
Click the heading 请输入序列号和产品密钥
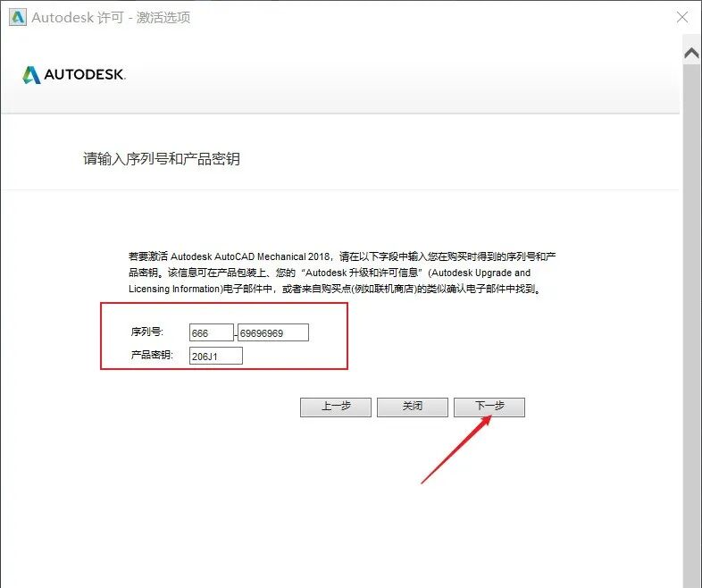tap(161, 159)
